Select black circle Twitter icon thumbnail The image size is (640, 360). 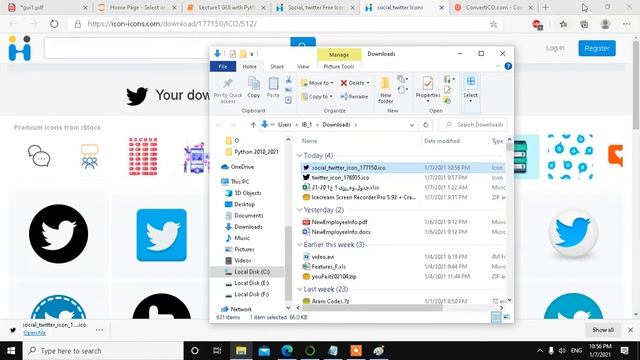click(58, 234)
